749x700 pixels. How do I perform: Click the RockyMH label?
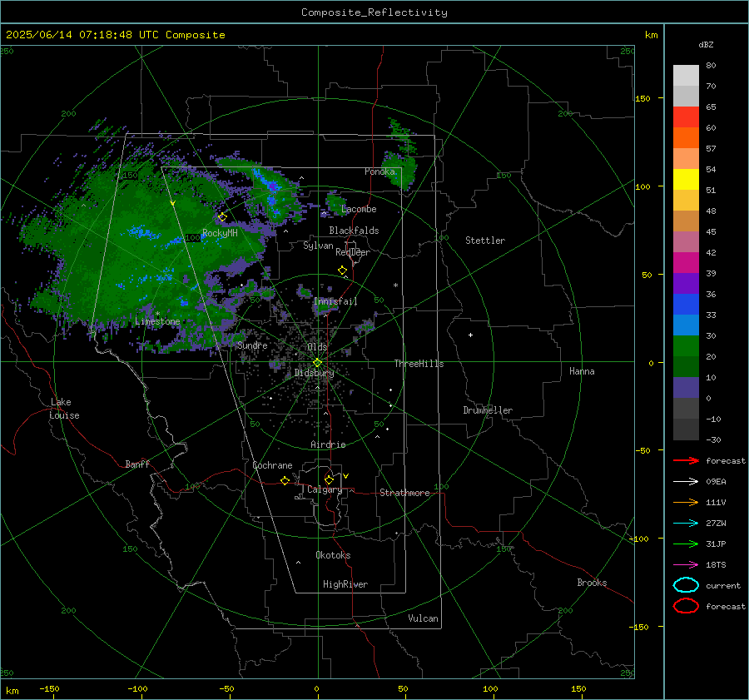pyautogui.click(x=220, y=233)
